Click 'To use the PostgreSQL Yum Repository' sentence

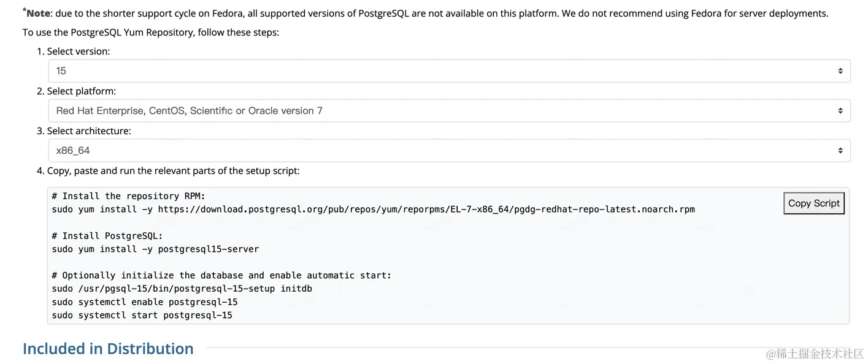click(x=151, y=32)
